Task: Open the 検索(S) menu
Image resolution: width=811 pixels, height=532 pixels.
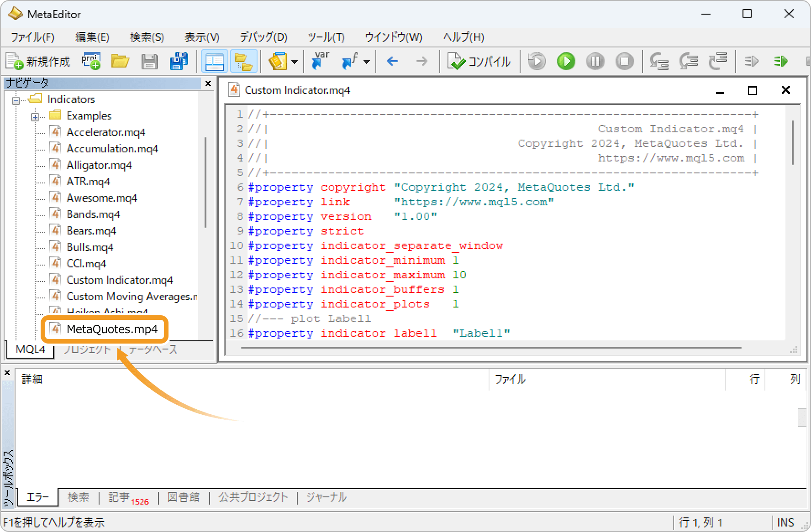Action: point(147,37)
